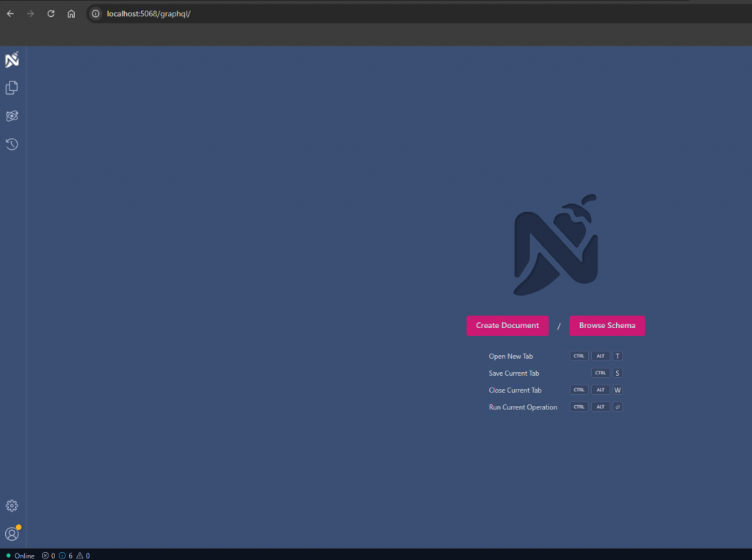Click the Close Current Tab shortcut label
The width and height of the screenshot is (752, 560).
(x=515, y=390)
